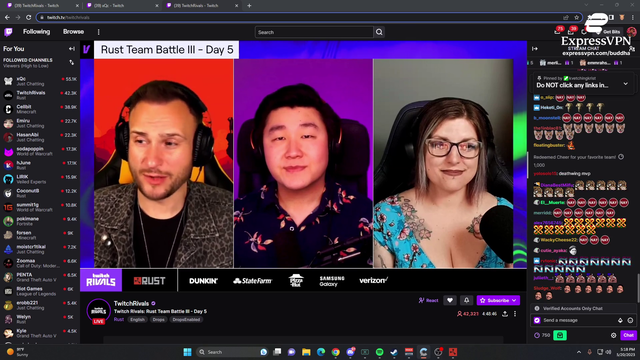
Task: Open Spotify from the taskbar
Action: click(x=379, y=352)
